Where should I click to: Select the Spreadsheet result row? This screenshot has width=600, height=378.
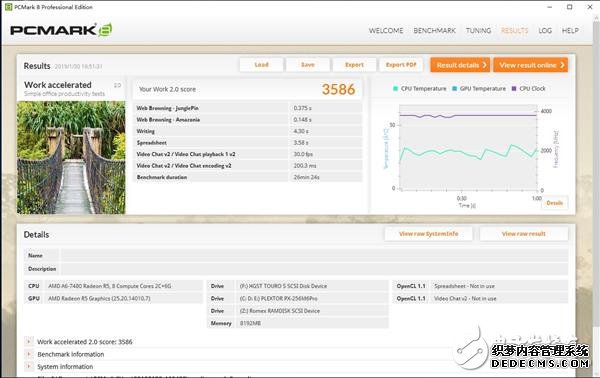pos(248,143)
